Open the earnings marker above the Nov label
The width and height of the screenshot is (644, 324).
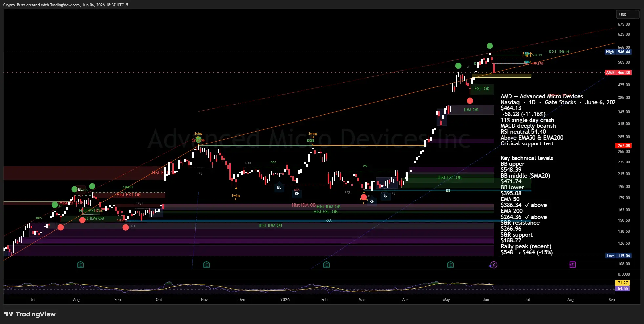[206, 265]
